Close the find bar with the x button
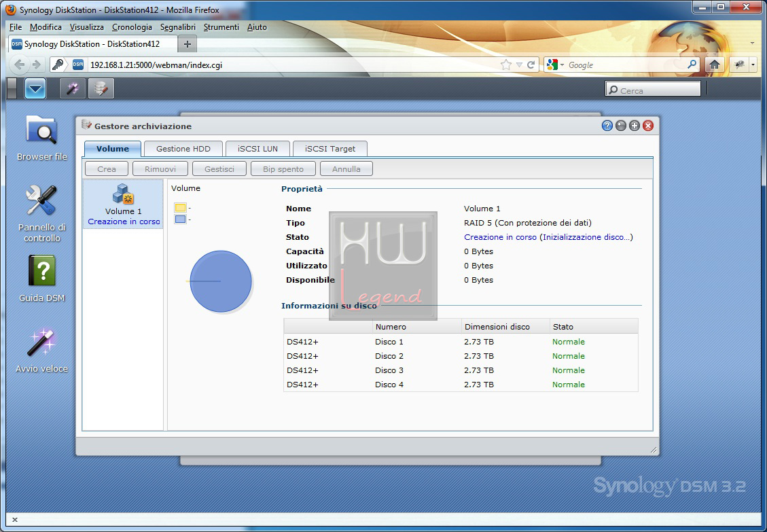 15,520
